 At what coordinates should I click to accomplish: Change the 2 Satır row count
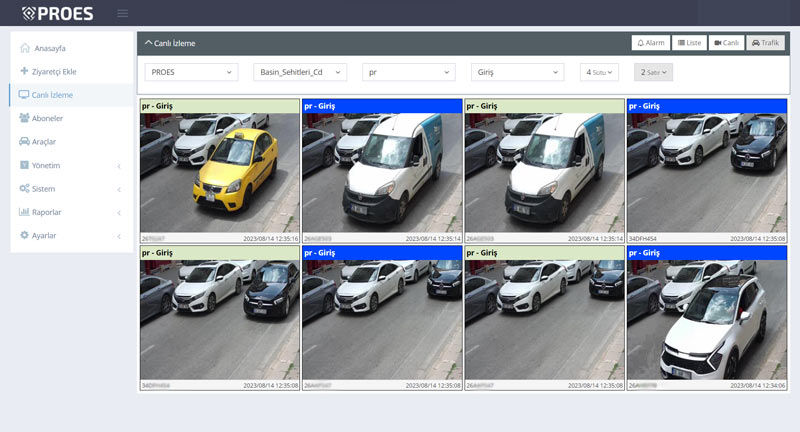tap(653, 72)
